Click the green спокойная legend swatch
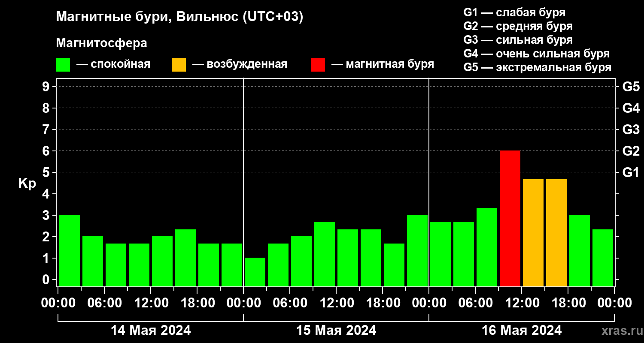This screenshot has height=343, width=644. [x=63, y=65]
